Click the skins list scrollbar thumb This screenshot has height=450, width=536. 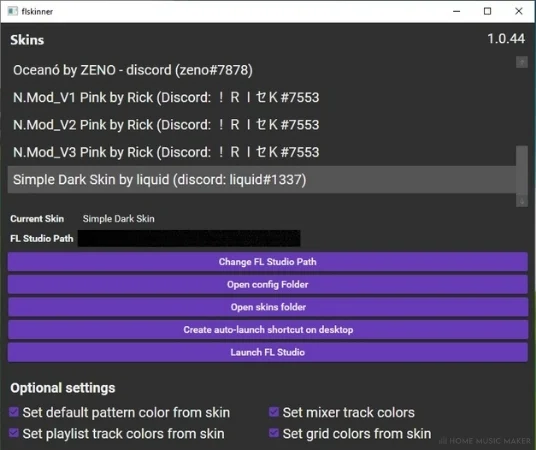(522, 170)
